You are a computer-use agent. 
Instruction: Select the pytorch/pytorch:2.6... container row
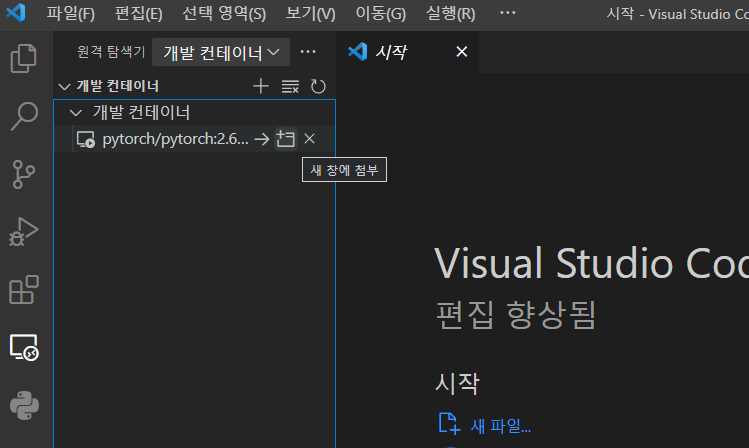[x=194, y=139]
